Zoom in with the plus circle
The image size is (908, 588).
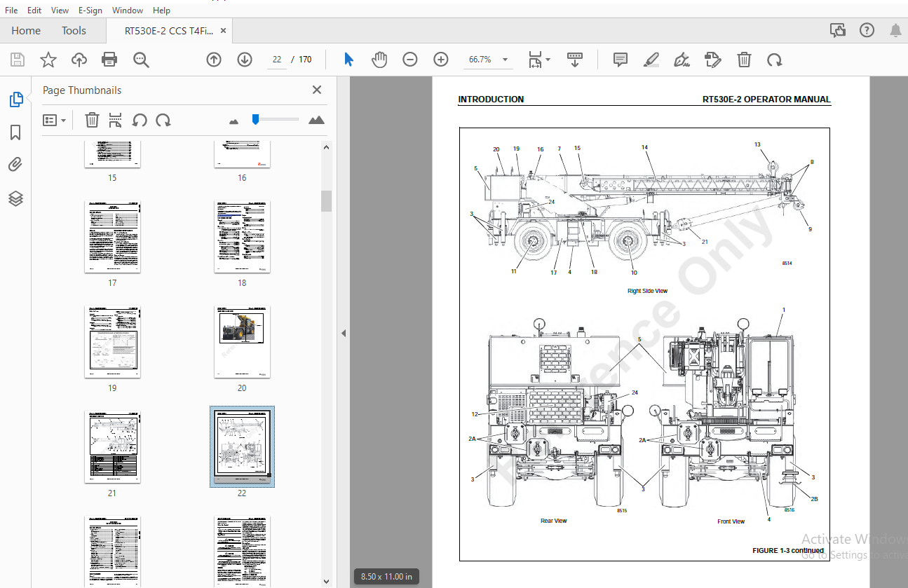pos(441,60)
